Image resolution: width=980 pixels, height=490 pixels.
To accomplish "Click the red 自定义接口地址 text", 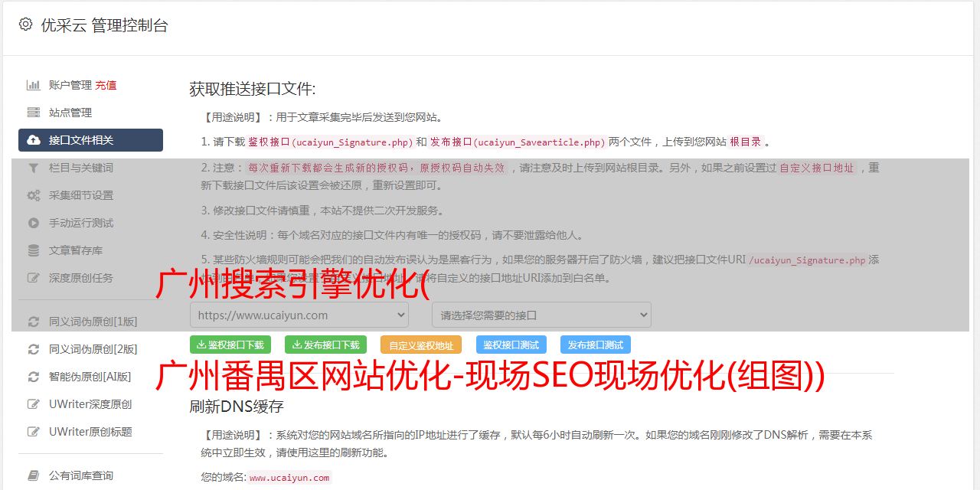I will click(817, 168).
